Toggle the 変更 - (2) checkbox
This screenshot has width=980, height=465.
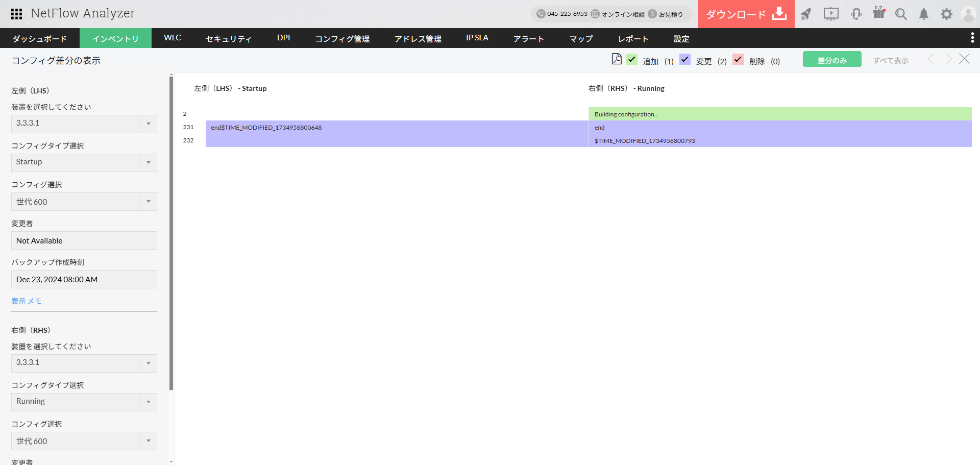click(x=685, y=59)
